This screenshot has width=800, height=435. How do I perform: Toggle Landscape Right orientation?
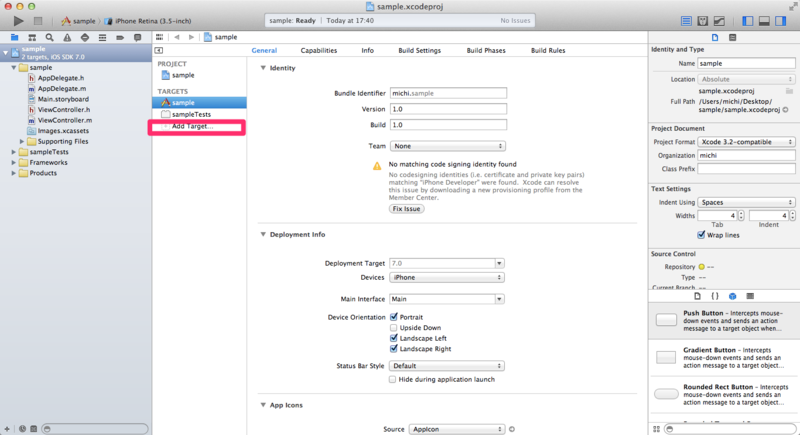coord(393,349)
